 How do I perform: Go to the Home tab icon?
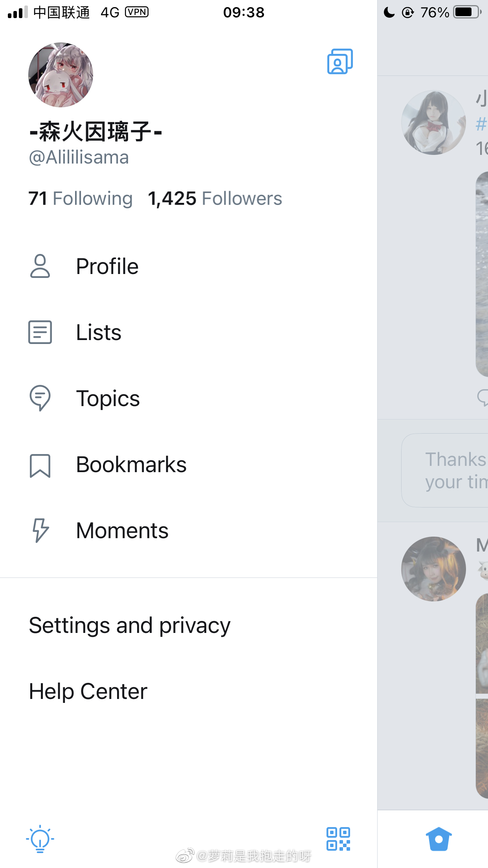point(439,839)
